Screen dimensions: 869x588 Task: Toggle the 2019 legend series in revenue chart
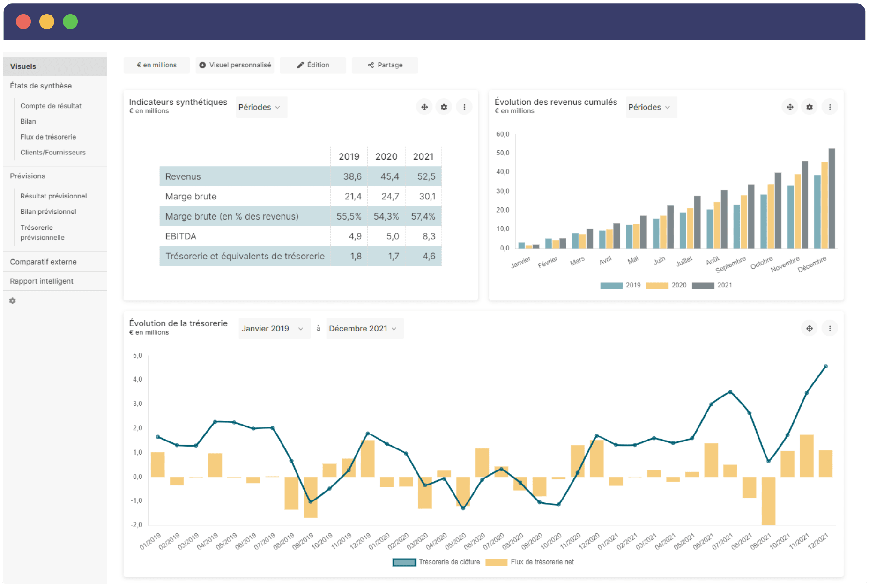[x=620, y=286]
